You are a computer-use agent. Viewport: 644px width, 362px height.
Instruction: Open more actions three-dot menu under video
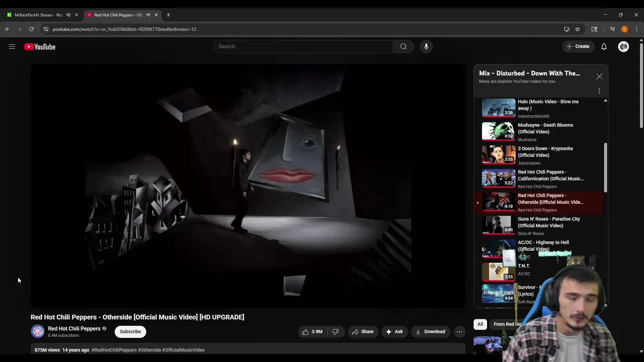[x=459, y=331]
